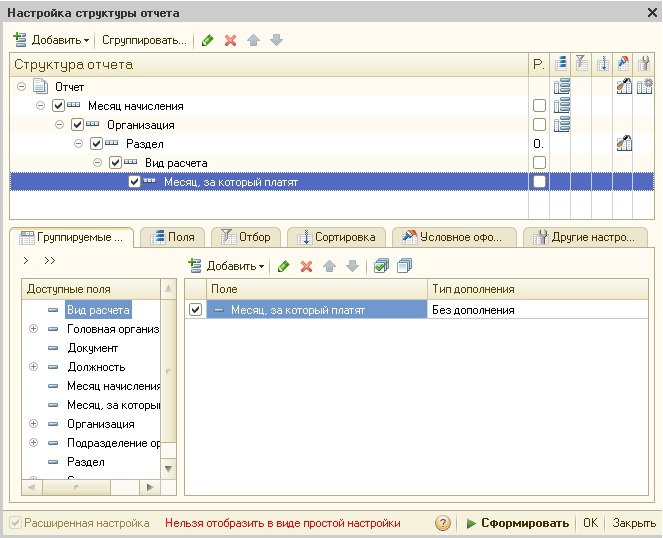Collapse the Месяц начисления node

tap(40, 106)
